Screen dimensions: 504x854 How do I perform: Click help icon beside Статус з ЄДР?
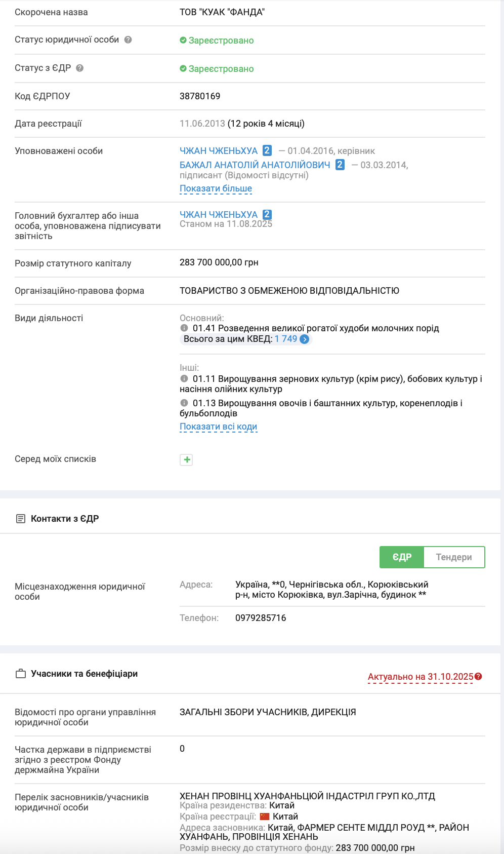[x=80, y=68]
